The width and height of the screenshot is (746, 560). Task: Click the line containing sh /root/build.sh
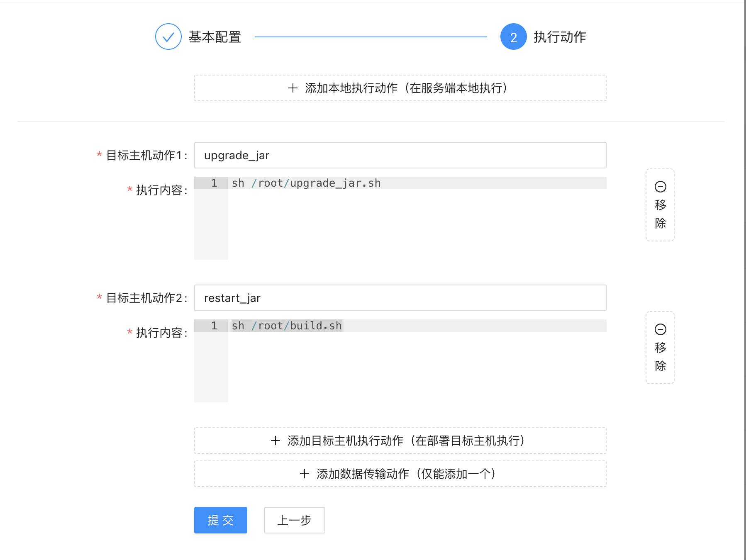pyautogui.click(x=287, y=326)
